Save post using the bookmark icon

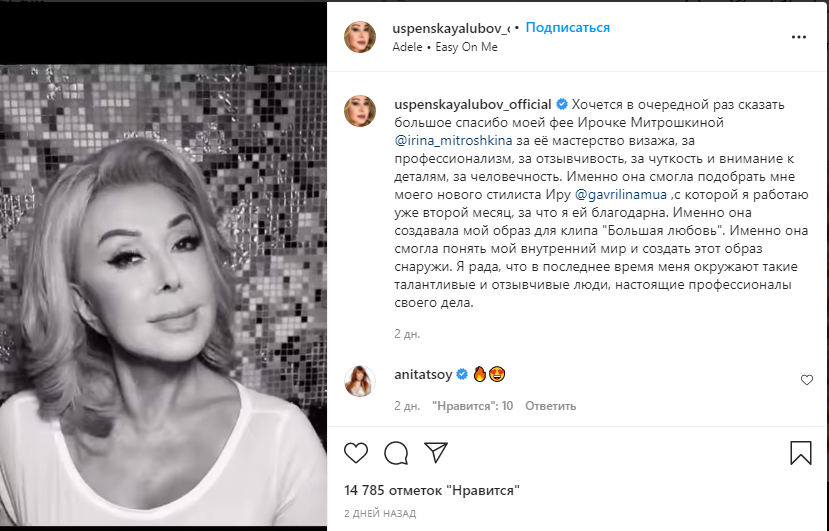[x=801, y=453]
